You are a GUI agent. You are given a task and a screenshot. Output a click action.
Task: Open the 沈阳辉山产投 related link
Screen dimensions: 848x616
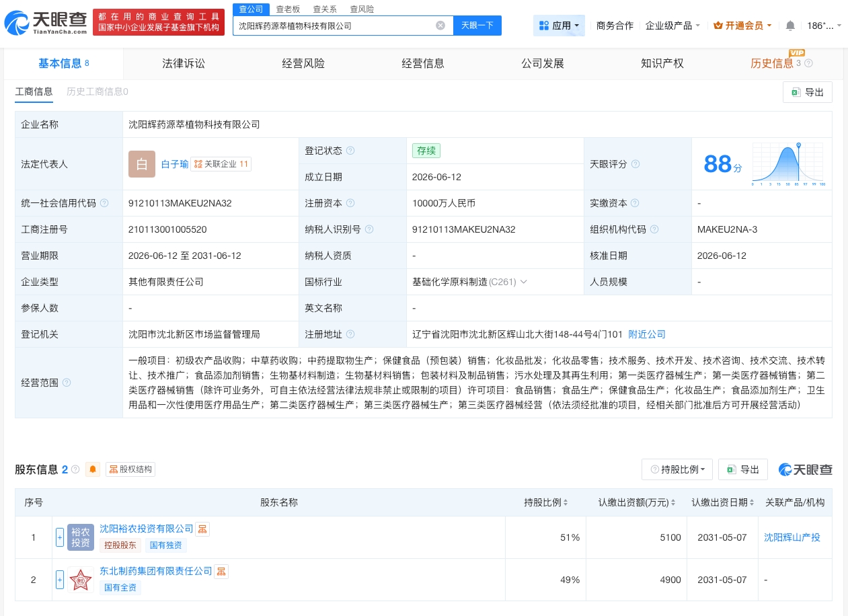pos(792,537)
